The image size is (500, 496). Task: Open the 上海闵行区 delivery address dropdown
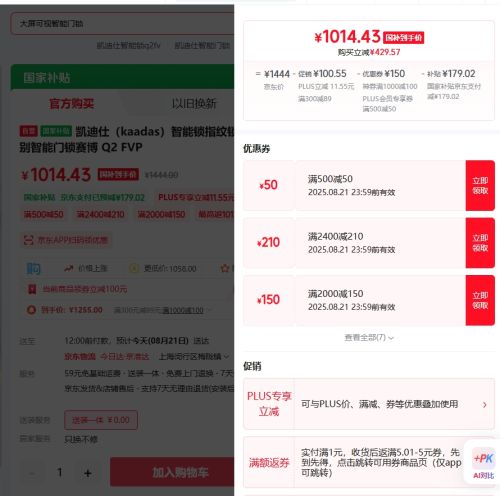194,357
